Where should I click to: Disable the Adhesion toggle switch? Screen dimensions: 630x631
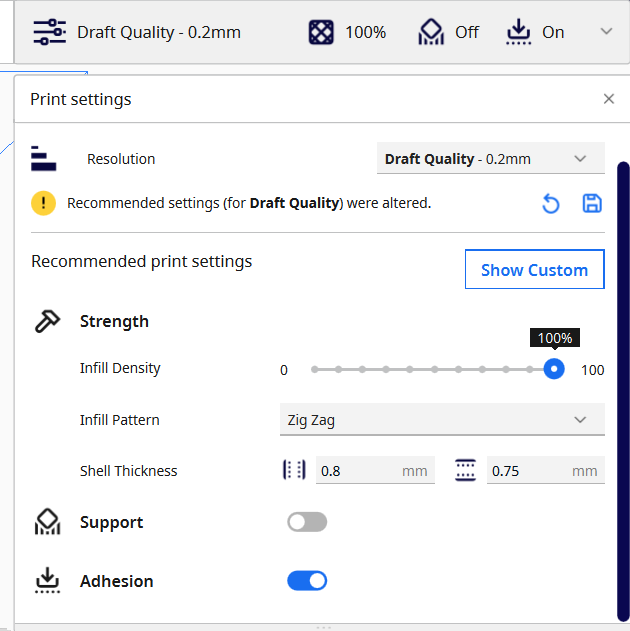(x=307, y=581)
